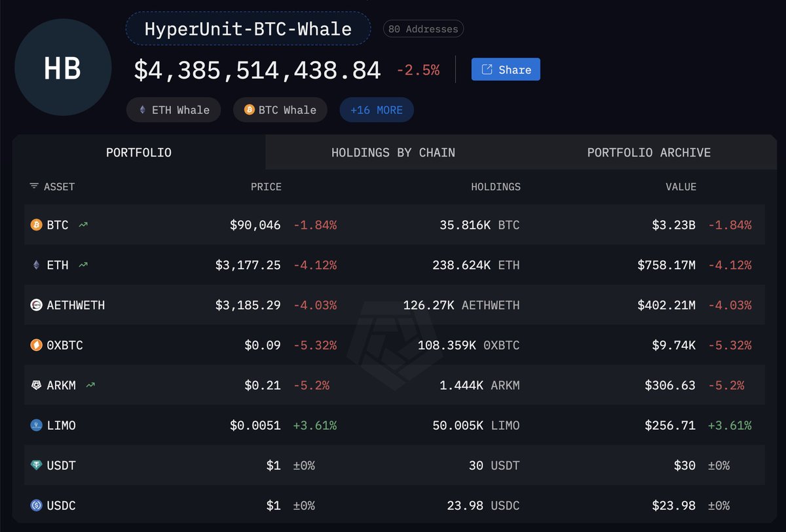Open the trend chart icon beside ARKM
The height and width of the screenshot is (532, 786).
click(90, 385)
